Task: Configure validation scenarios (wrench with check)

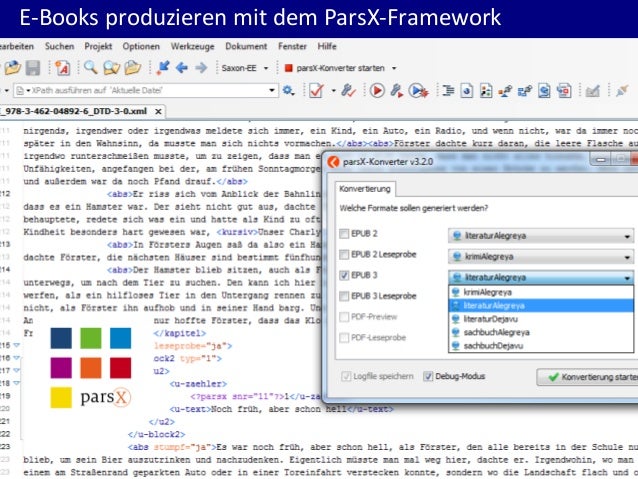Action: click(x=348, y=90)
